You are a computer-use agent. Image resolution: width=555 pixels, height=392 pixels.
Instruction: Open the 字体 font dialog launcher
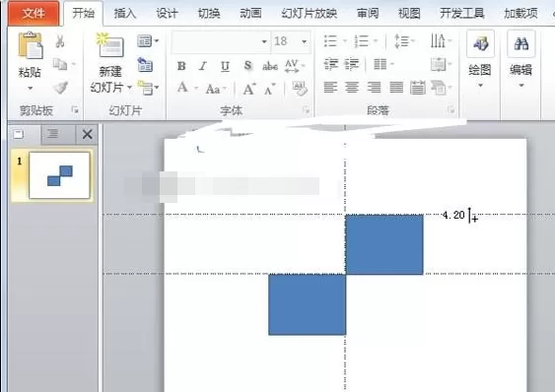306,110
